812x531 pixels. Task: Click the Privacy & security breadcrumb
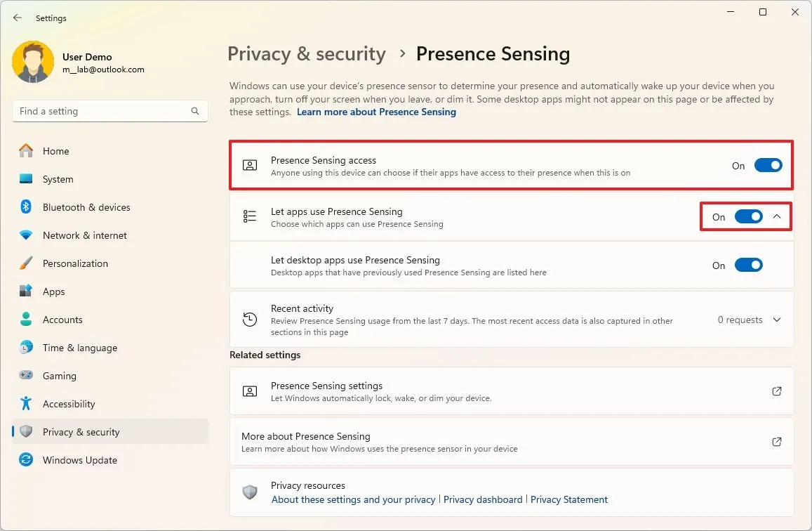[307, 54]
